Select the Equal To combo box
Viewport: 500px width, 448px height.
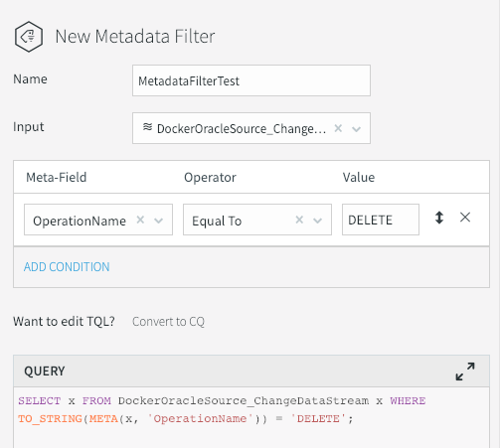[x=257, y=220]
